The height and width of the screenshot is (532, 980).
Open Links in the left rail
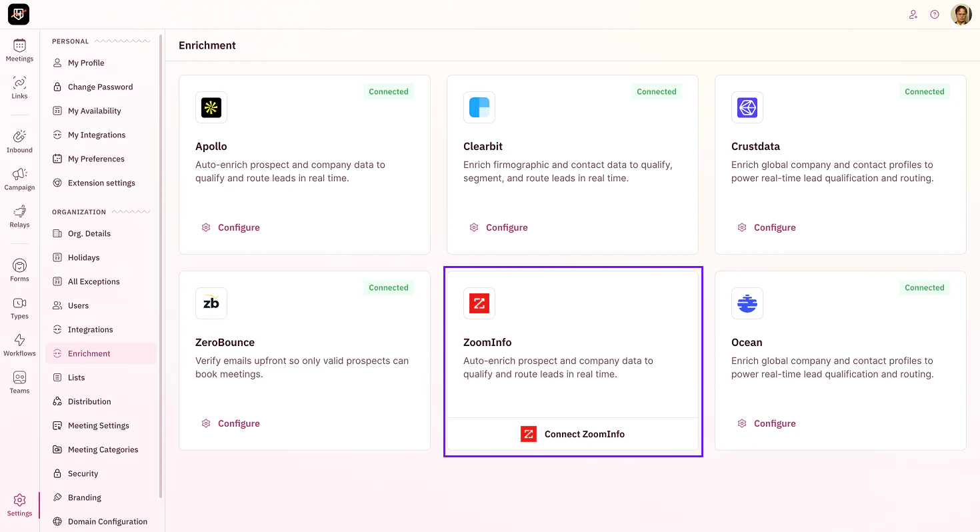(19, 88)
